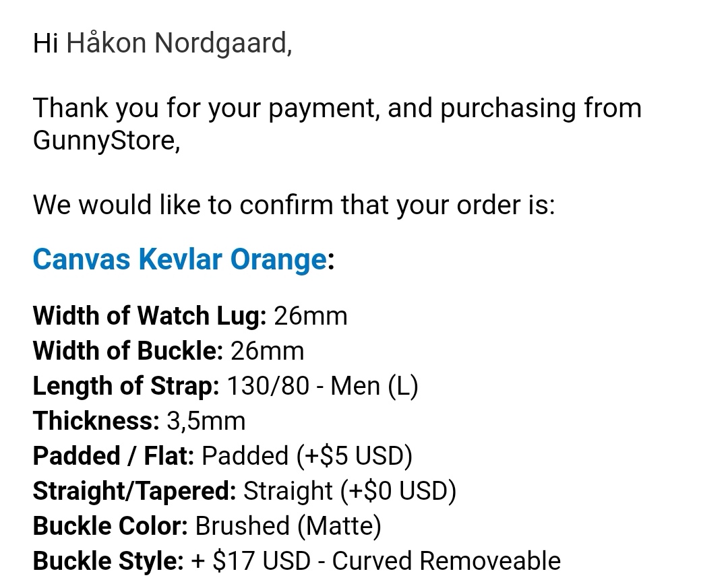Click the 'We would like to confirm' sentence

(293, 204)
